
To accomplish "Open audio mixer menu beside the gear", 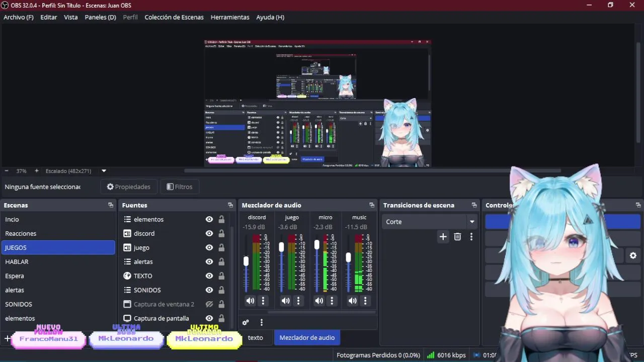I will coord(261,322).
